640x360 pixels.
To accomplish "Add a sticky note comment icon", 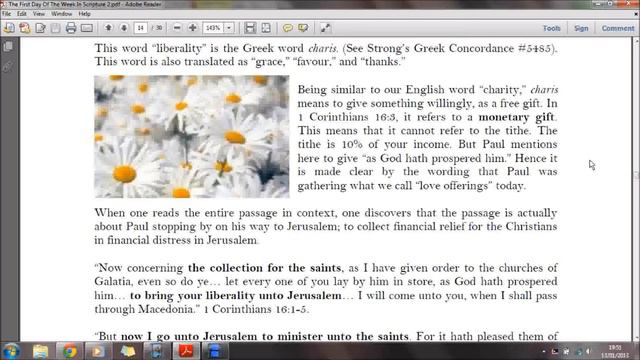I will click(x=287, y=28).
